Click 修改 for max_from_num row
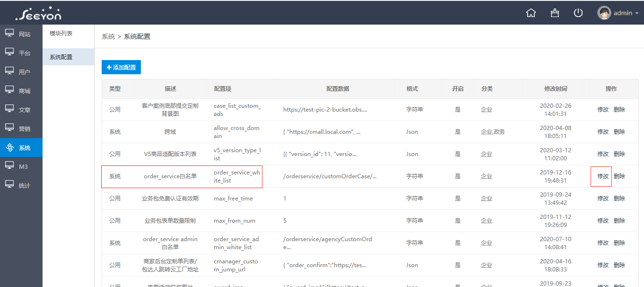Screen dimensions: 644x287 pyautogui.click(x=603, y=220)
